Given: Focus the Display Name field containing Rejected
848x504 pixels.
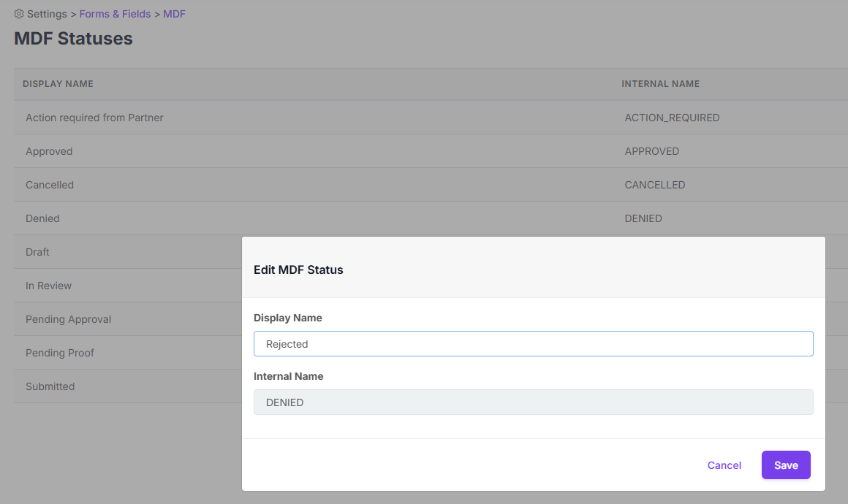Looking at the screenshot, I should 533,343.
